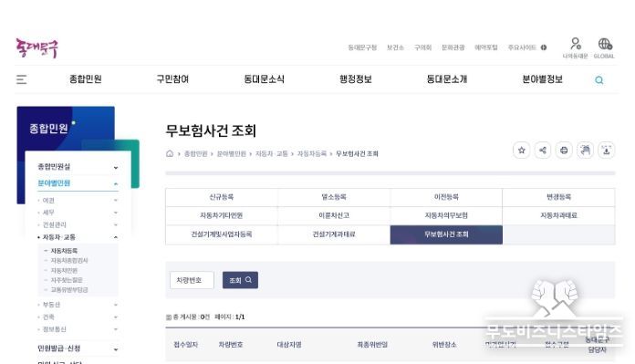Follow the 문화관광 top link
The height and width of the screenshot is (364, 635).
point(453,47)
